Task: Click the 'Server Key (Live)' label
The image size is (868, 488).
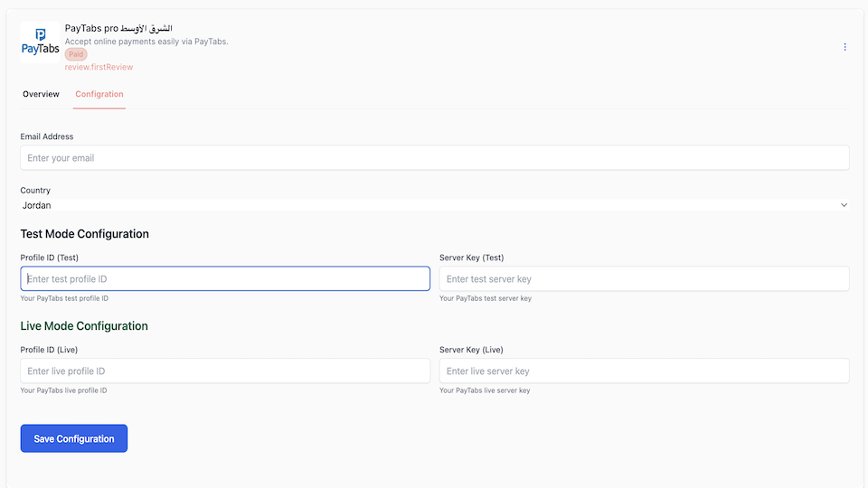Action: (x=471, y=350)
